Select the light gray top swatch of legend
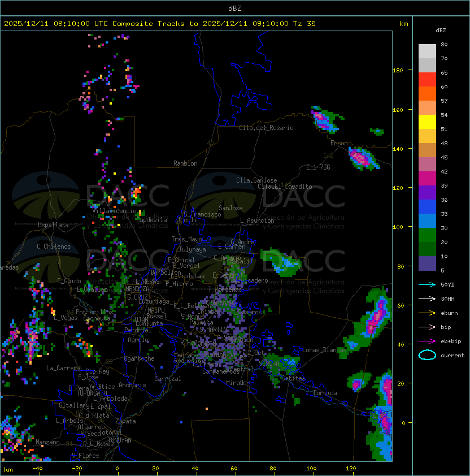The width and height of the screenshot is (470, 476). 427,51
